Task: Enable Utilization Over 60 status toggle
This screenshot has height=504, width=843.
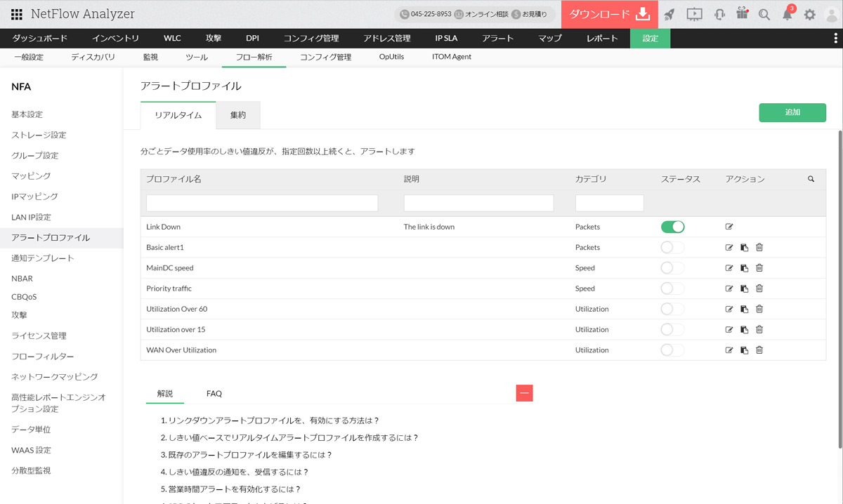Action: pos(672,309)
